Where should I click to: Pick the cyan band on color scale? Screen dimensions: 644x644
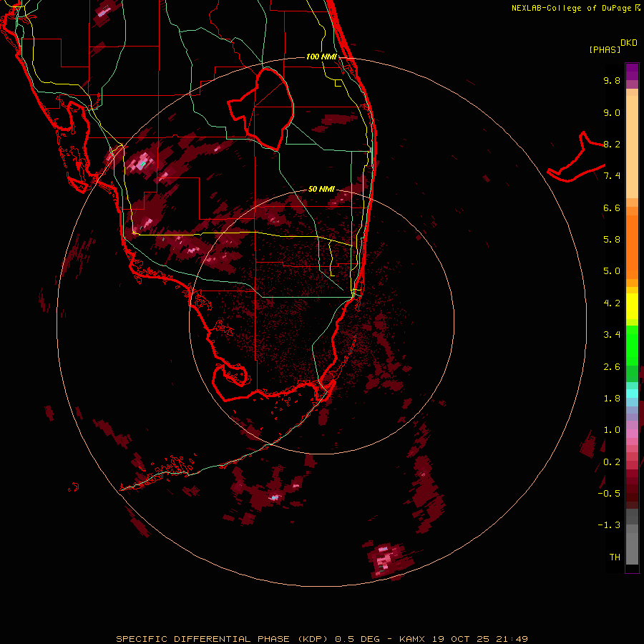pos(632,394)
